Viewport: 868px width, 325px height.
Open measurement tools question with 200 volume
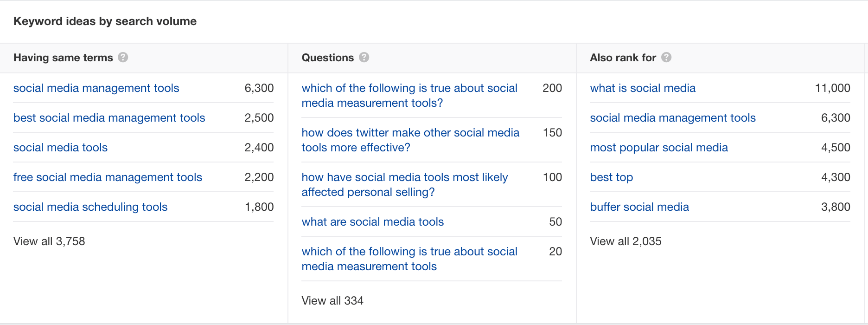409,96
